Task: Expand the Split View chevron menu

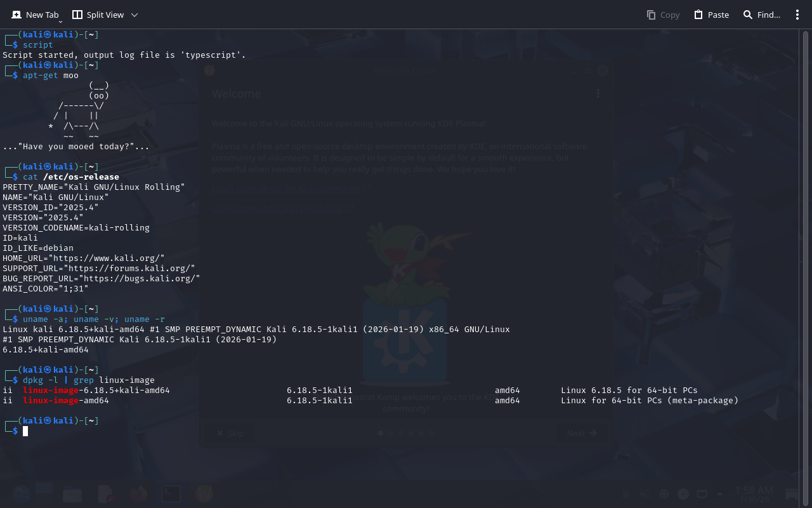Action: coord(134,15)
